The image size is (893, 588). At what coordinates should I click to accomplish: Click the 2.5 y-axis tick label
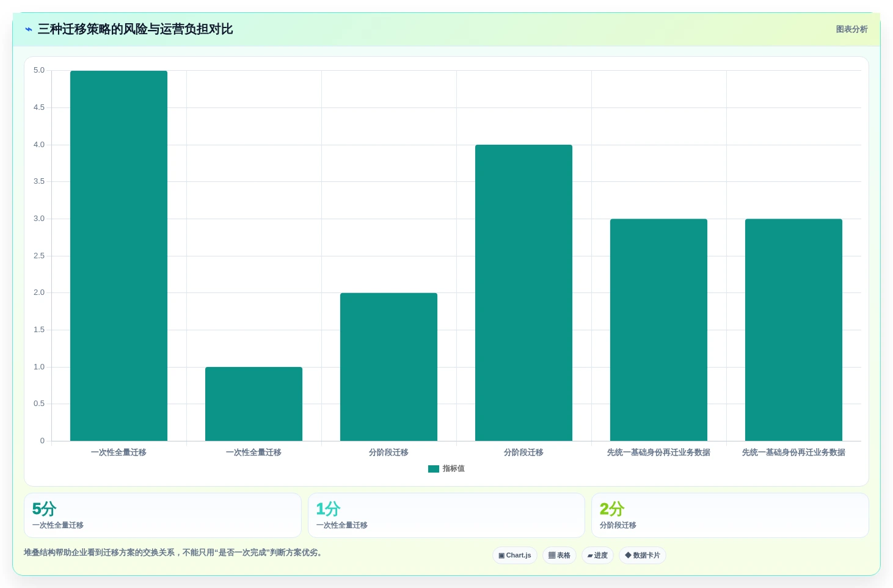tap(39, 256)
